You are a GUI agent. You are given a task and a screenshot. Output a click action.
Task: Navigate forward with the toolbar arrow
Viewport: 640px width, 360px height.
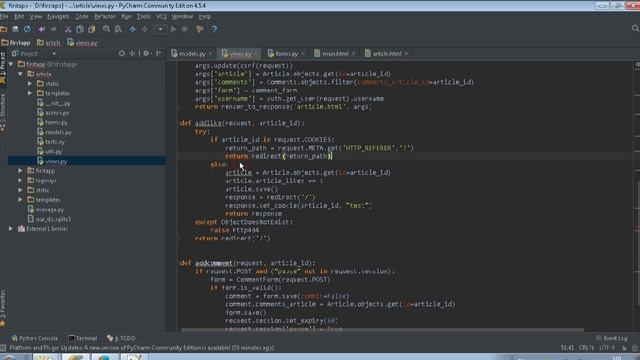[x=144, y=29]
